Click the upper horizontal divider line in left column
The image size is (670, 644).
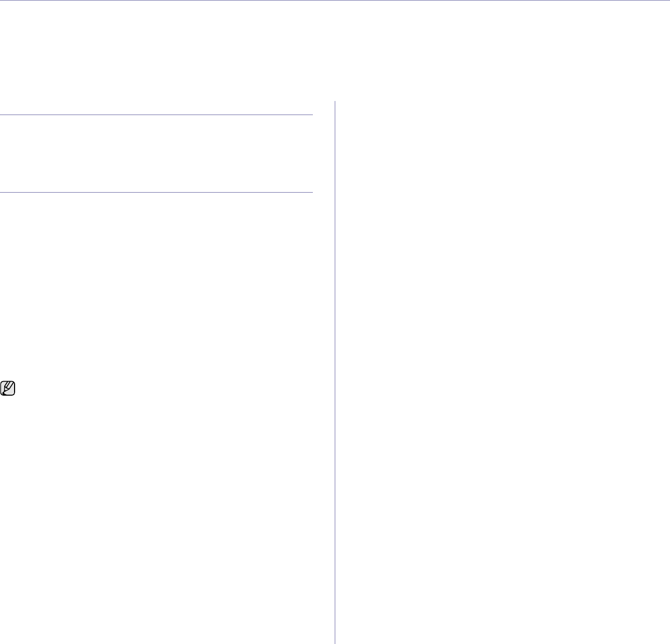(x=156, y=115)
